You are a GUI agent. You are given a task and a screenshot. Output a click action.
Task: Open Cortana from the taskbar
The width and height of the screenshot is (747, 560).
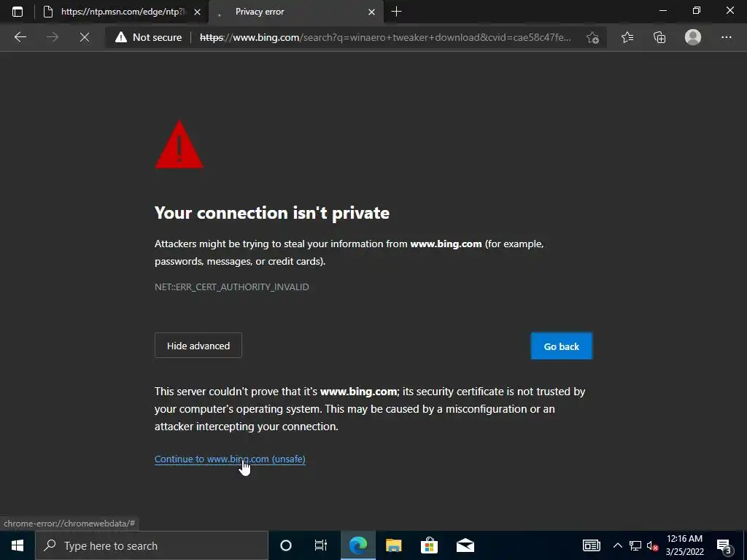pos(286,545)
